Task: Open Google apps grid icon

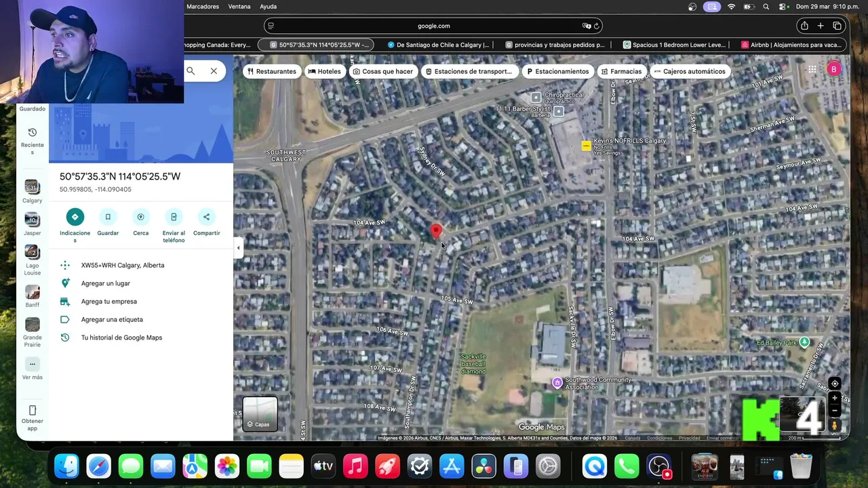Action: point(812,69)
